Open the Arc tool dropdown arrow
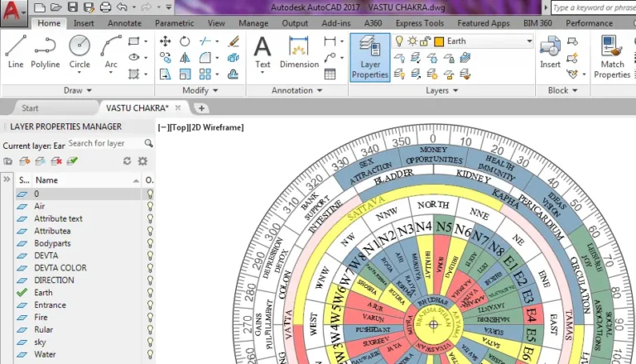 pos(111,73)
